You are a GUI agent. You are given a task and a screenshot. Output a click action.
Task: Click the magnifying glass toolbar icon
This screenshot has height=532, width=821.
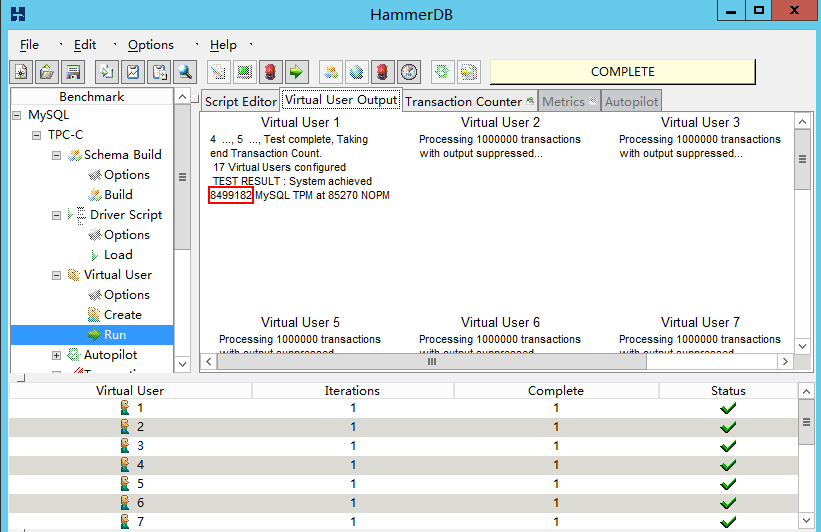[185, 72]
